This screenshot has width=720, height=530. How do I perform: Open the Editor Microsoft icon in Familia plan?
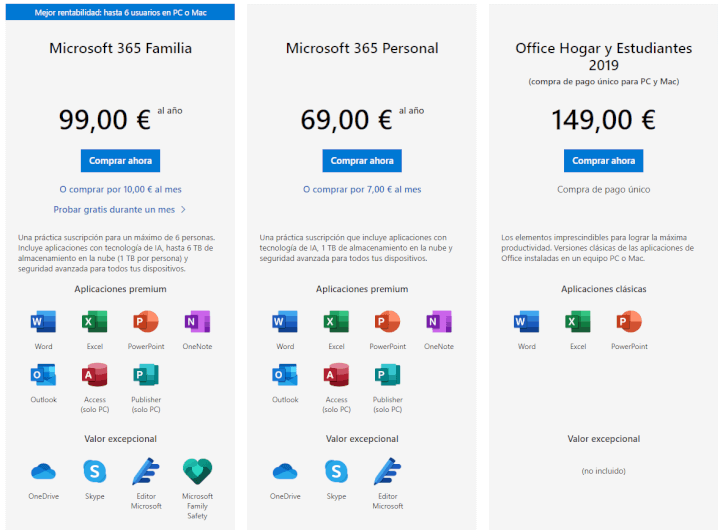click(x=146, y=471)
